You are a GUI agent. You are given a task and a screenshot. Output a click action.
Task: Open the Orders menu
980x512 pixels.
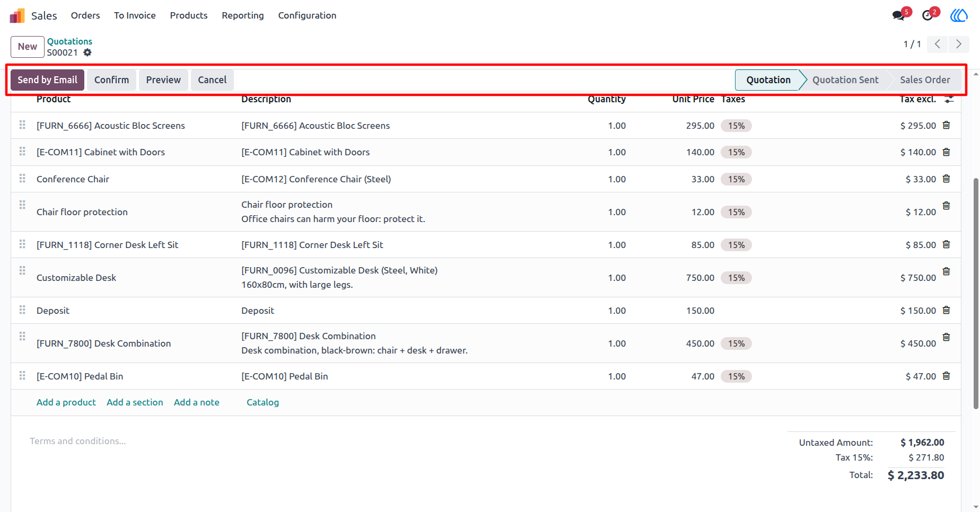point(85,15)
